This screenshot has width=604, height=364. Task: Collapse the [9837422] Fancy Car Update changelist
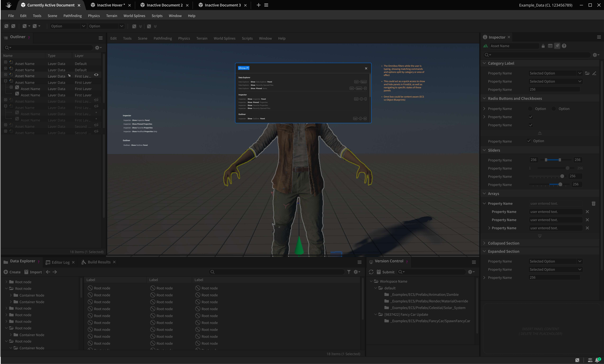click(x=376, y=314)
